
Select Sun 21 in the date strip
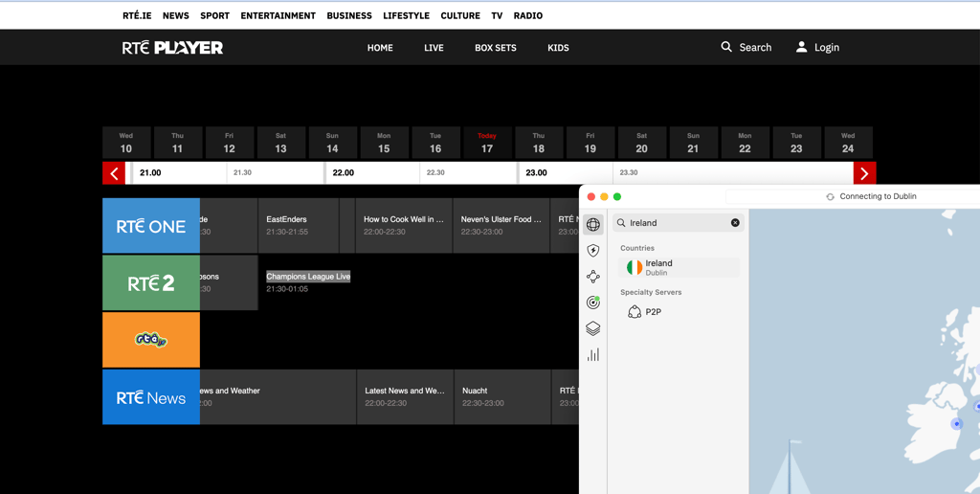(693, 143)
